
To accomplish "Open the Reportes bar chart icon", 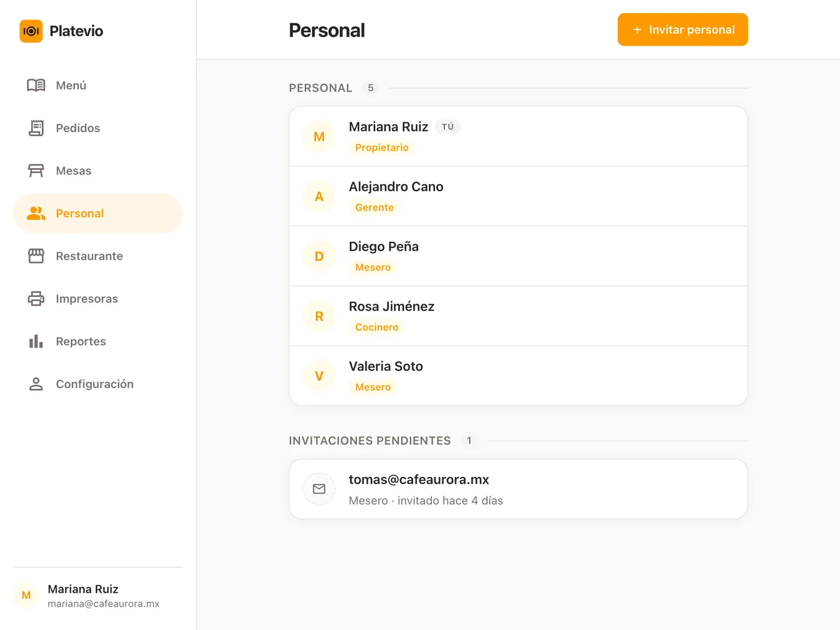I will tap(36, 341).
